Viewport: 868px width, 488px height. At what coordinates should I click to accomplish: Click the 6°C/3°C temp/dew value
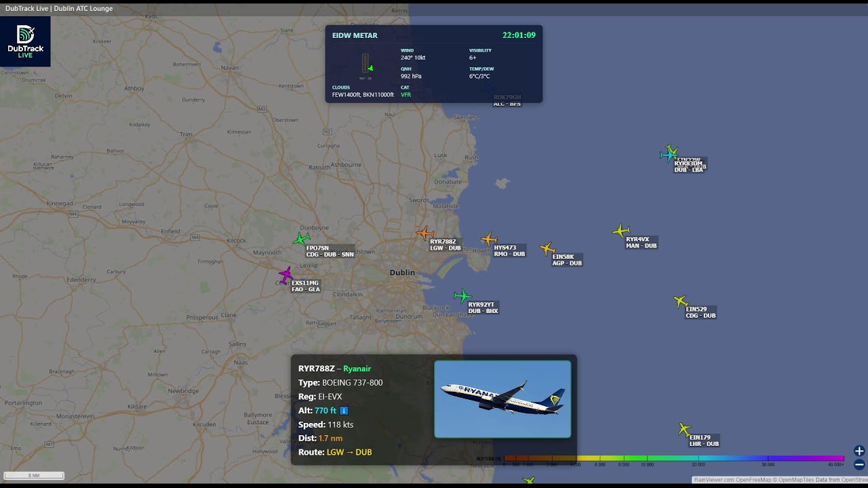(x=479, y=76)
